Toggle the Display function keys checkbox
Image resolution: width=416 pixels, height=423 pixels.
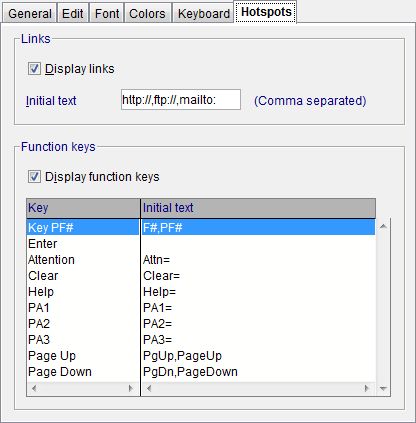(x=34, y=177)
